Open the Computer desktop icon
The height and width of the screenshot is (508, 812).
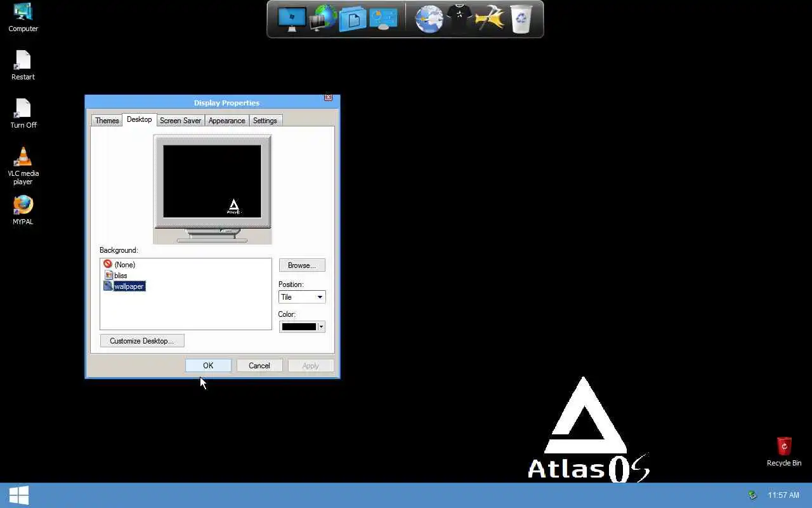[x=23, y=17]
